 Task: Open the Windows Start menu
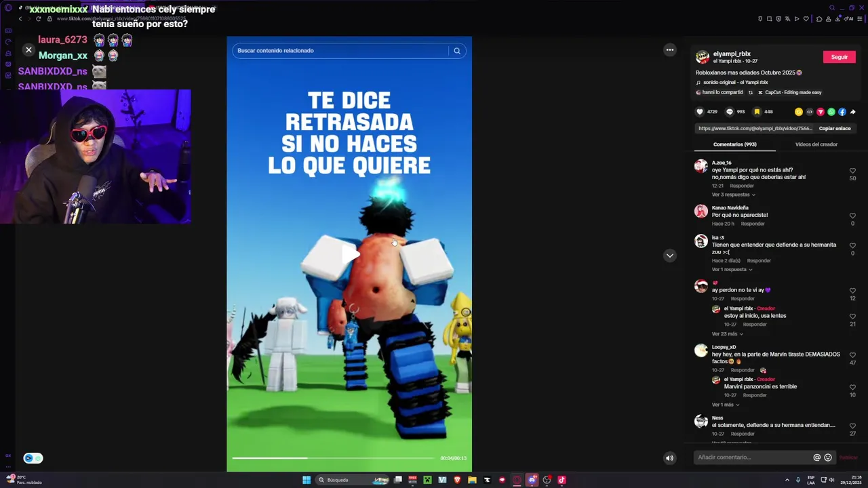click(307, 480)
